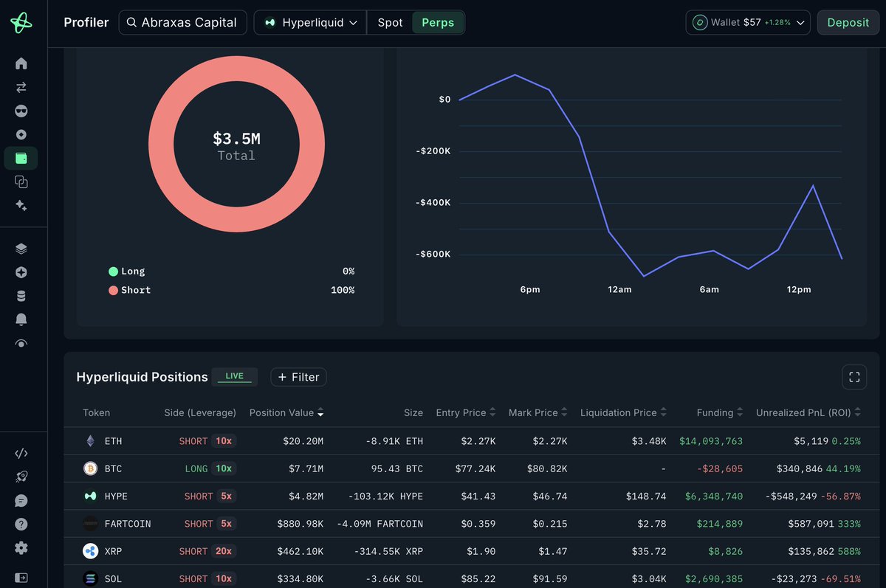Viewport: 886px width, 588px height.
Task: Click the Deposit button
Action: tap(848, 23)
